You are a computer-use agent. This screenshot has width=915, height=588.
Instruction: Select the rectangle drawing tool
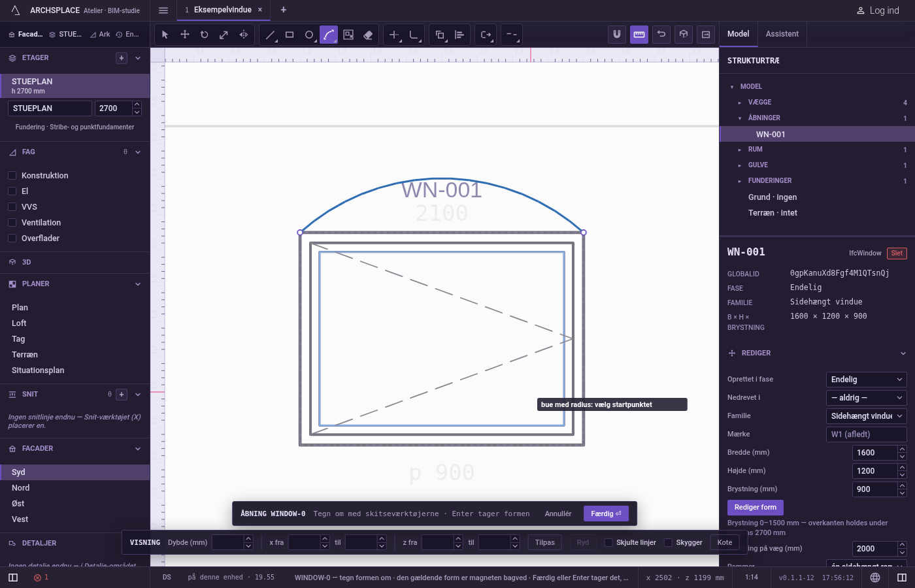290,35
